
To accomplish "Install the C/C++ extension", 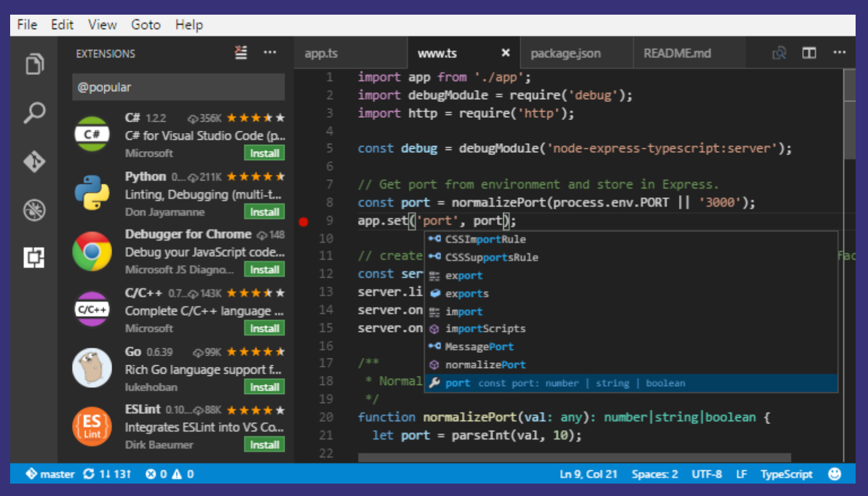I will [264, 329].
